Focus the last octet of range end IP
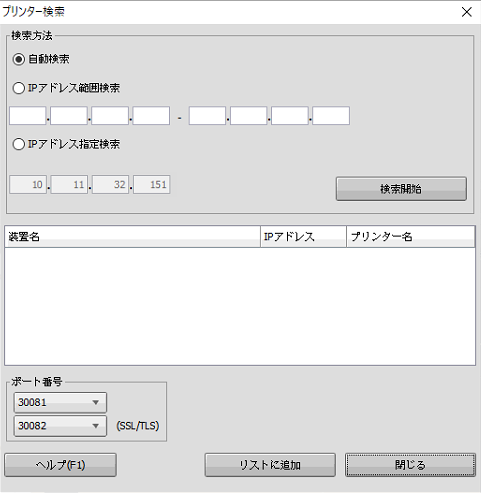 point(331,116)
